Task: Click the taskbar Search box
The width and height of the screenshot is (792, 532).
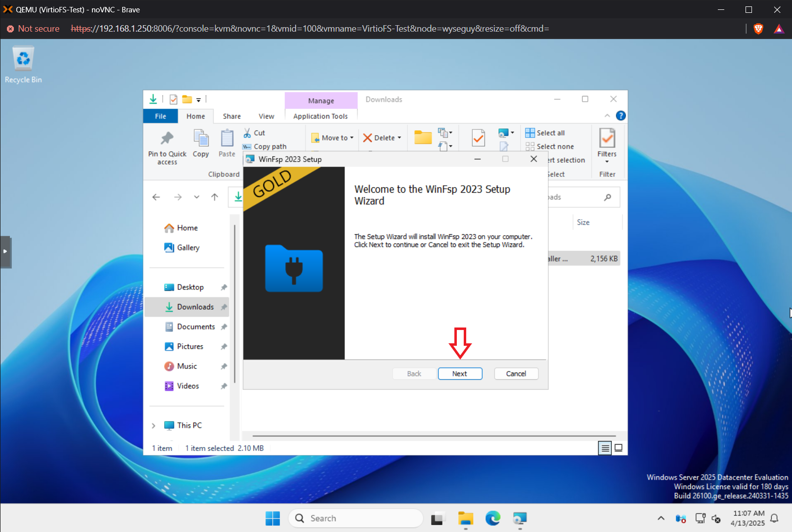Action: point(356,518)
